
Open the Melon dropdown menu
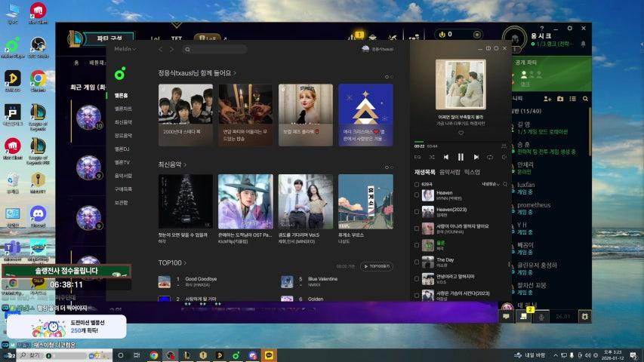point(125,49)
